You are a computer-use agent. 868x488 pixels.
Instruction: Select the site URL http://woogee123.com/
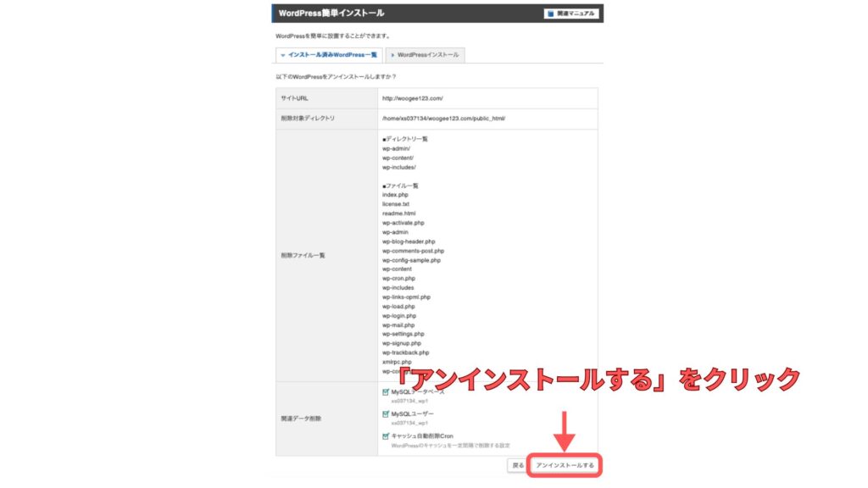coord(413,98)
